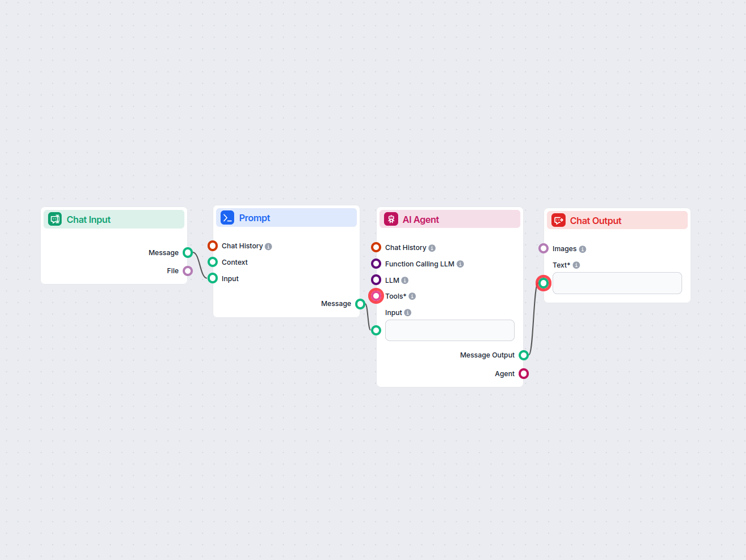
Task: Click the Chat Output node icon
Action: [x=558, y=220]
